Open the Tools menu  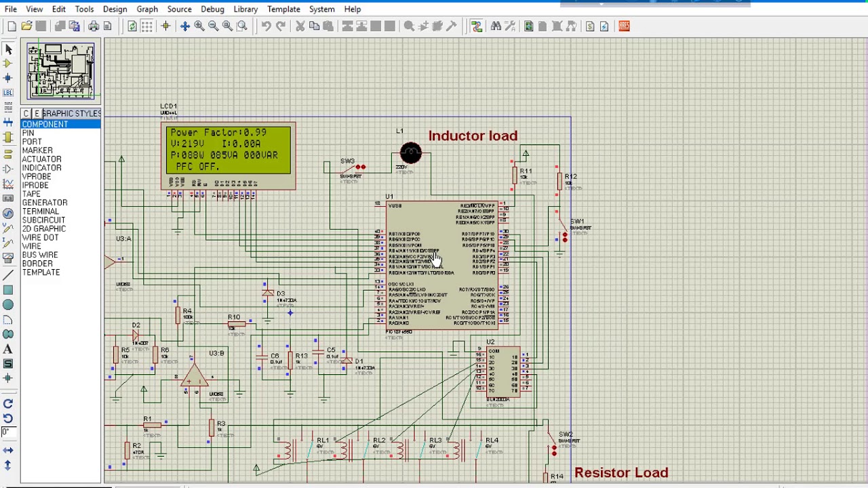84,9
